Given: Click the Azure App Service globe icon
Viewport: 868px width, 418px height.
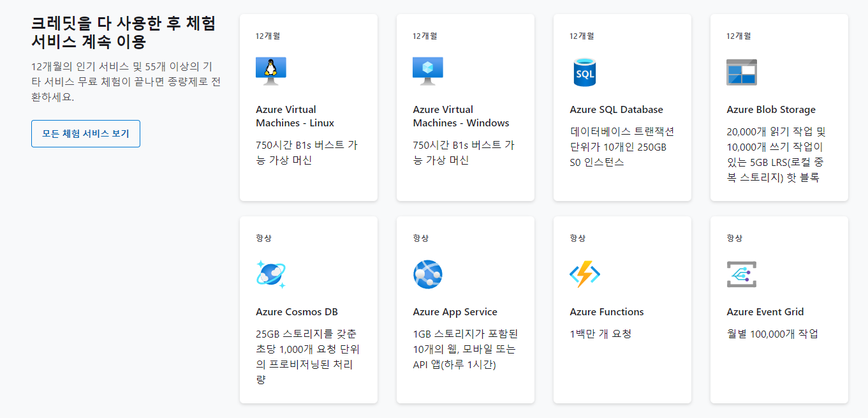Looking at the screenshot, I should (x=428, y=274).
